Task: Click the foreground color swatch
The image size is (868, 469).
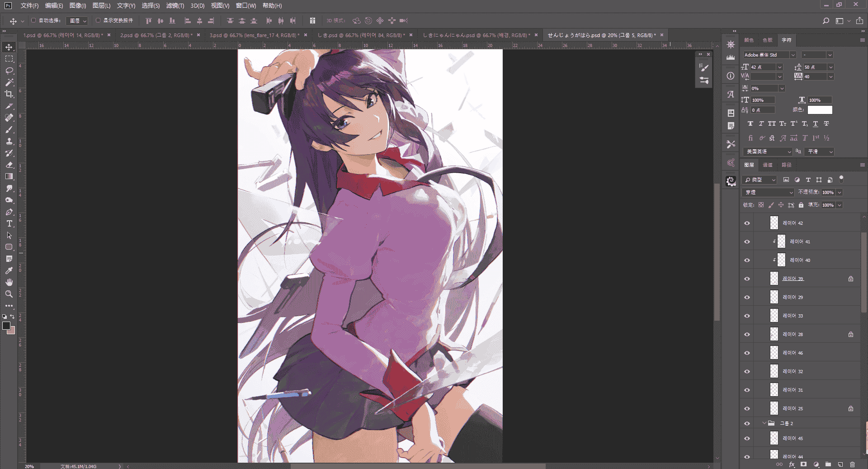Action: (x=6, y=326)
